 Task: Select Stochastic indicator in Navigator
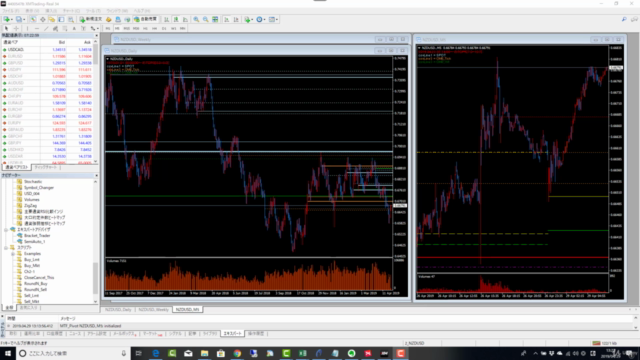click(x=33, y=182)
